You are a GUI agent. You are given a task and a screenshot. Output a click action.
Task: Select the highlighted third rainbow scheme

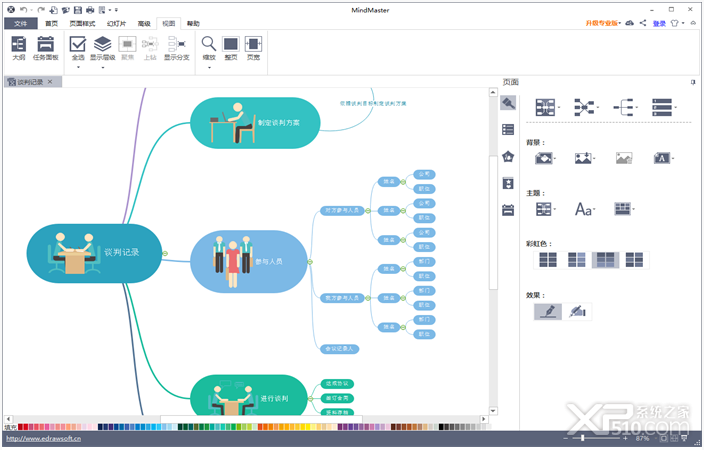tap(605, 260)
